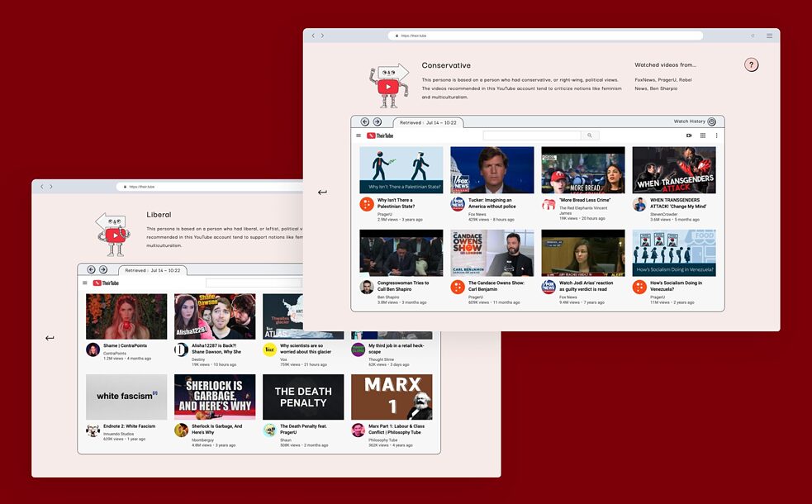812x504 pixels.
Task: Open the 'Sherlock Is Garbage' video thumbnail
Action: (x=214, y=397)
